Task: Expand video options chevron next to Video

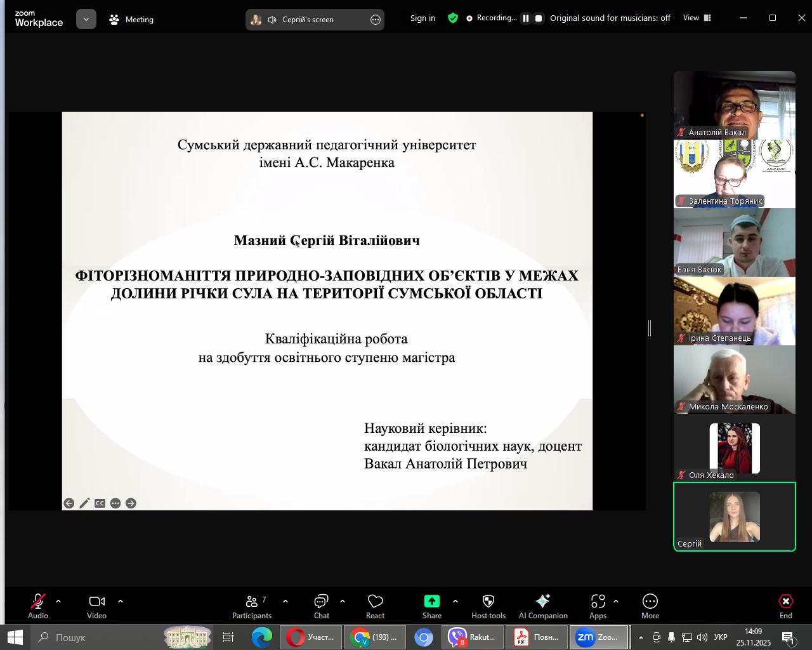Action: click(120, 601)
